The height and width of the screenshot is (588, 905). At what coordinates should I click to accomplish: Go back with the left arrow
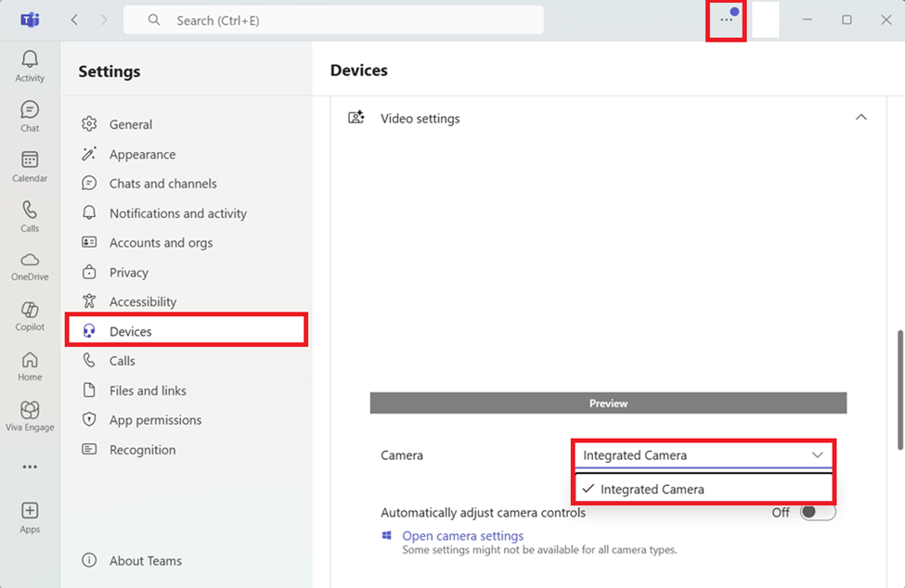click(x=74, y=20)
